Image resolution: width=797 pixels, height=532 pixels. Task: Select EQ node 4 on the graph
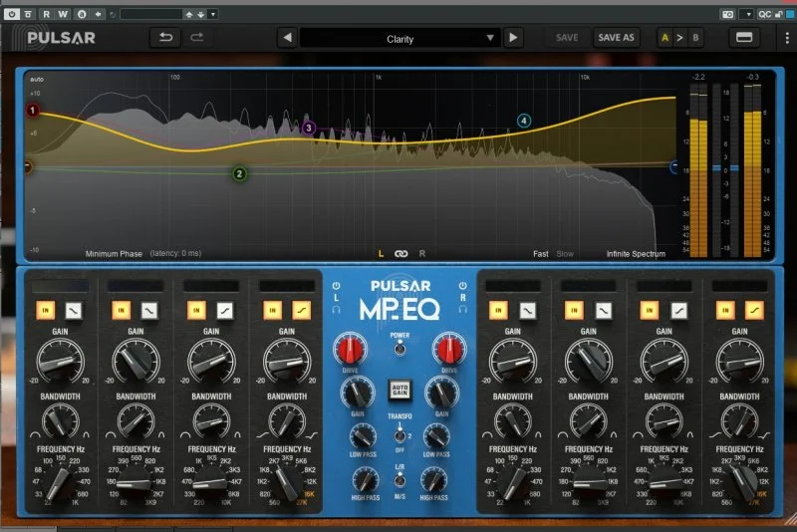point(524,121)
